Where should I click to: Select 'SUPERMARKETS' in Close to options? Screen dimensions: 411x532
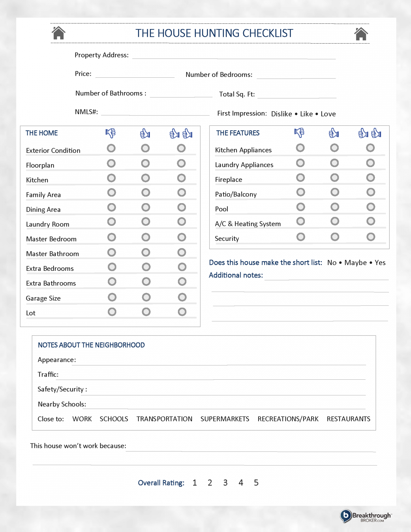click(225, 419)
